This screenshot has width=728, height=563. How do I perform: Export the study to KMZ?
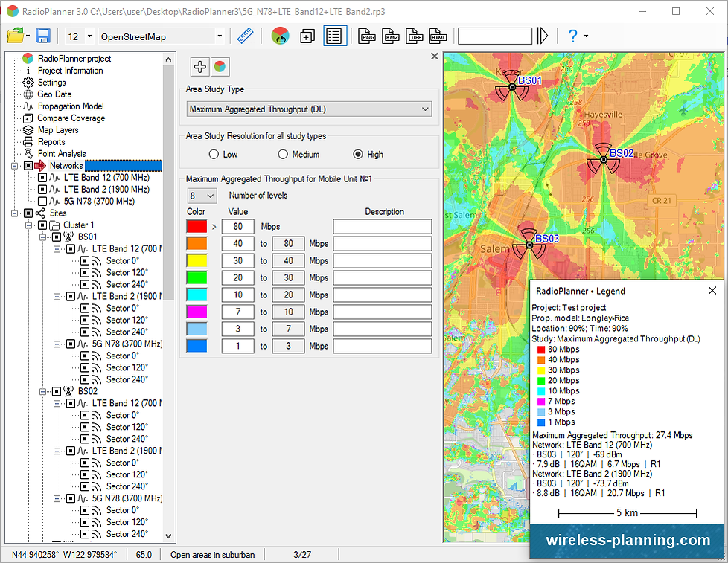point(390,36)
